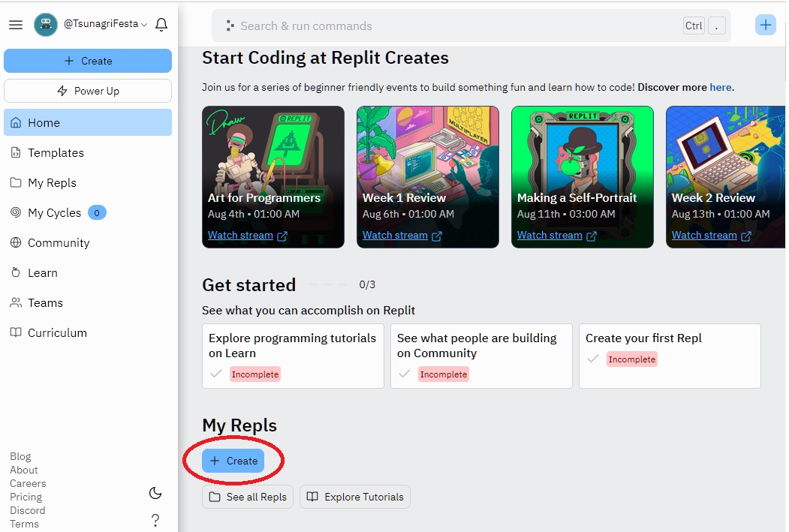Click the Create button under My Repls

click(233, 461)
